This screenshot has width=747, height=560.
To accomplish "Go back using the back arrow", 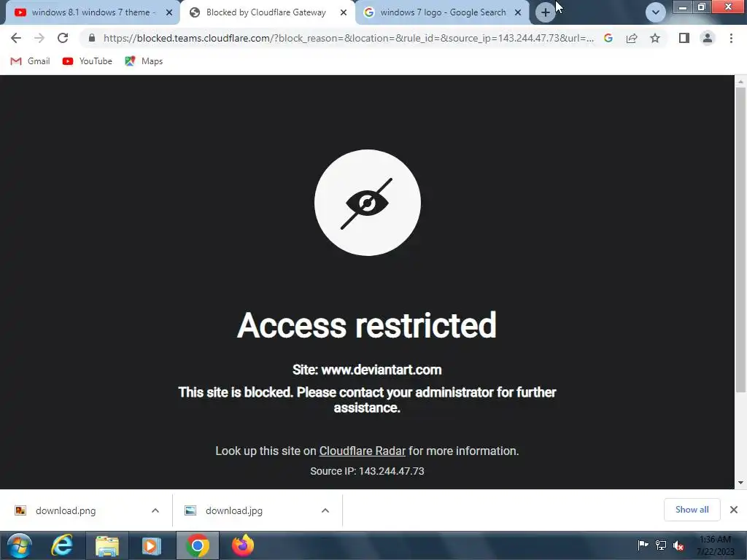I will click(x=16, y=38).
